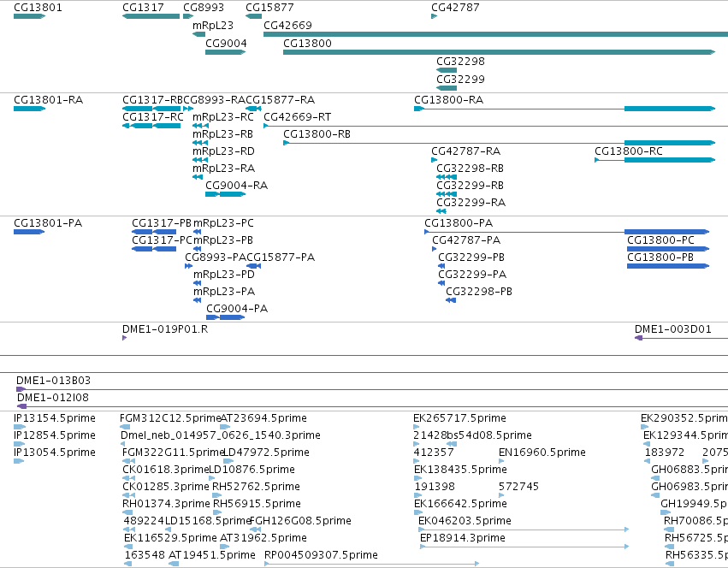Select transcript label mRpL23-RD

click(x=223, y=151)
